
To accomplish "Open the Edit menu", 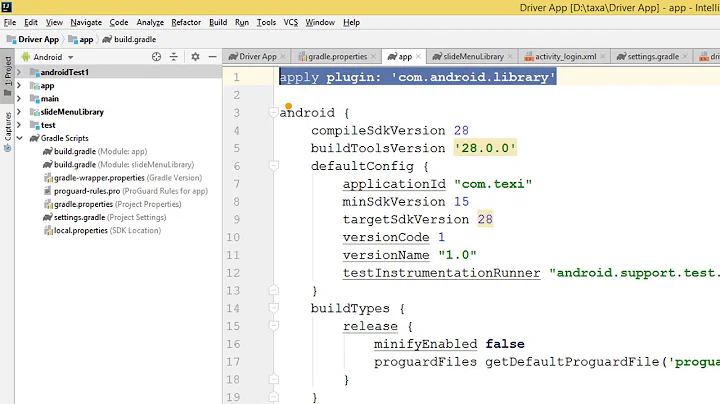I will (31, 22).
